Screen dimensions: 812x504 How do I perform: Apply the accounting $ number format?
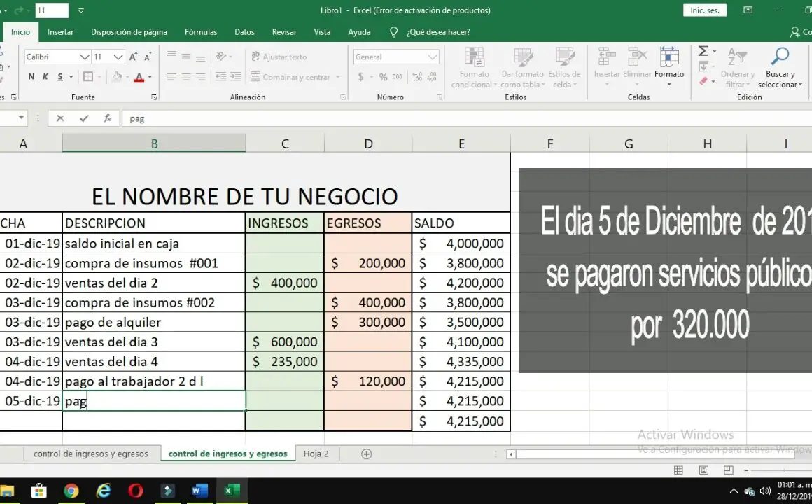(x=360, y=77)
